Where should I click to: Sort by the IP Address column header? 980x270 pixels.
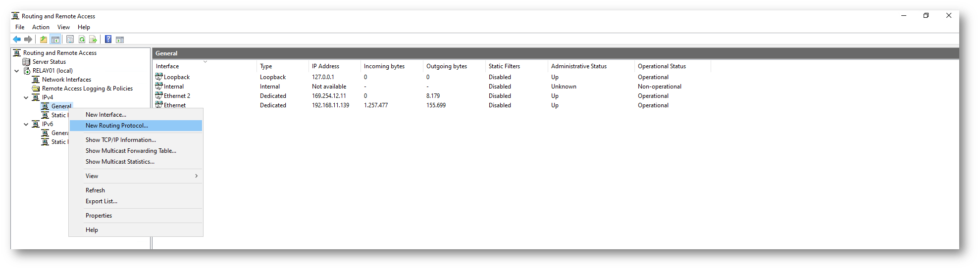click(x=325, y=66)
